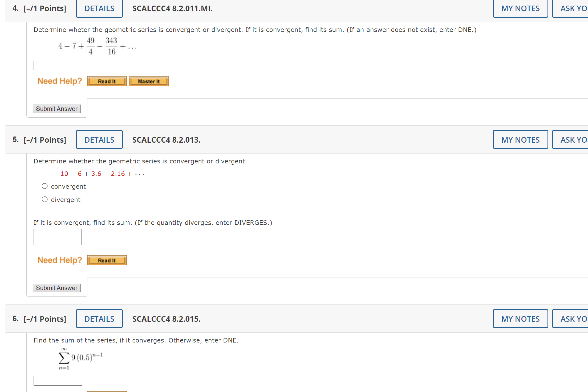This screenshot has height=392, width=588.
Task: Open MY NOTES for question 5
Action: pos(520,140)
